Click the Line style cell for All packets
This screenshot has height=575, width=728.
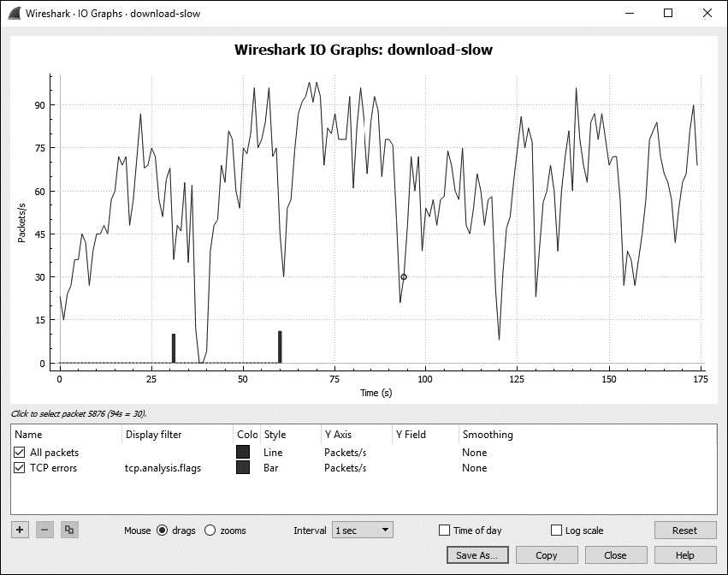coord(273,452)
